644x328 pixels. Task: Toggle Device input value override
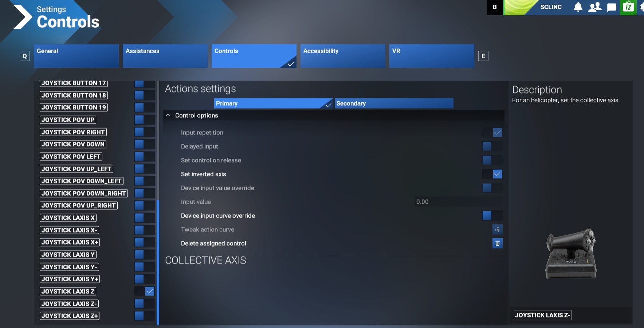pyautogui.click(x=492, y=188)
